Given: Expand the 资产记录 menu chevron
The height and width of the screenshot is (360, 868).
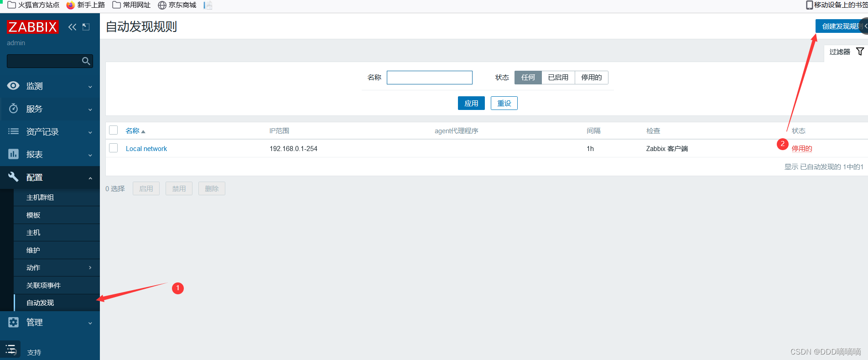Looking at the screenshot, I should tap(90, 132).
